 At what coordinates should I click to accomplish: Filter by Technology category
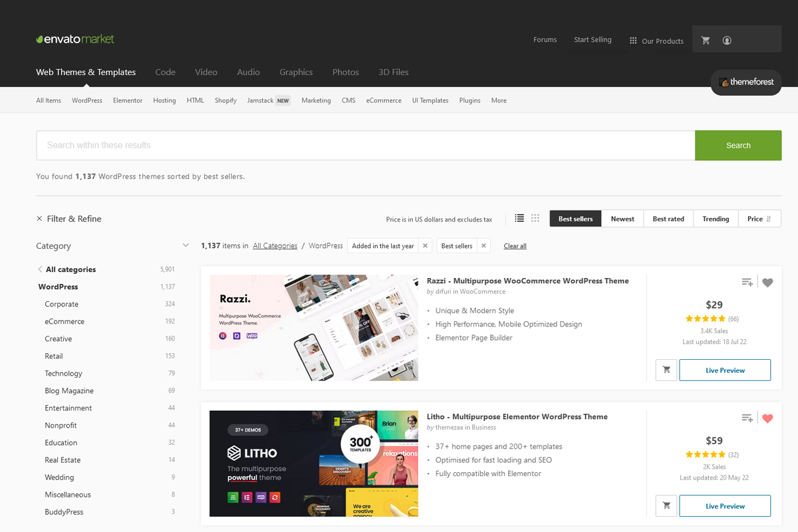point(63,373)
